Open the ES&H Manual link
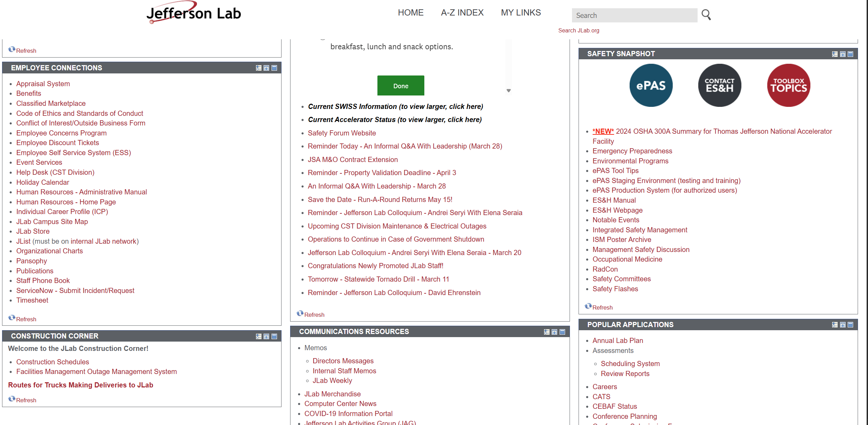Screen dimensions: 868x425 [614, 200]
